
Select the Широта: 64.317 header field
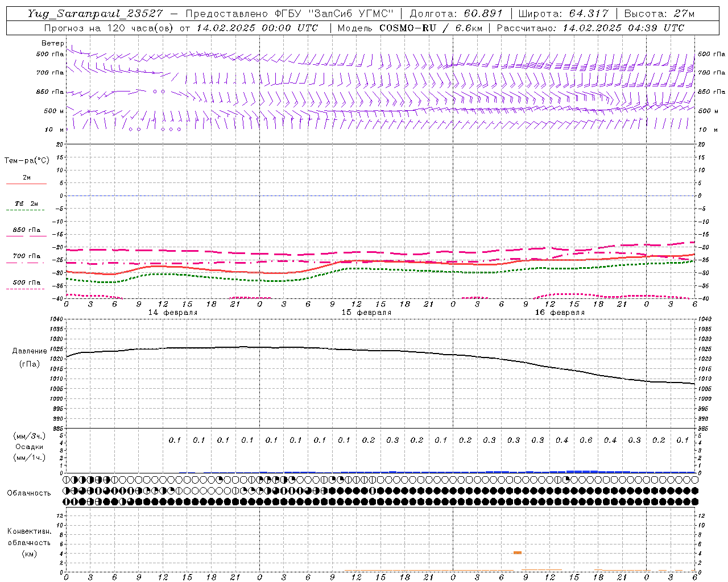[x=563, y=14]
